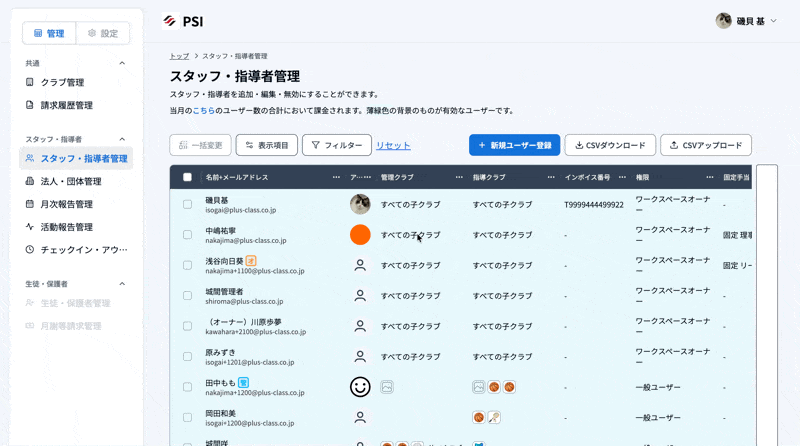Switch to 設定 tab

point(103,33)
